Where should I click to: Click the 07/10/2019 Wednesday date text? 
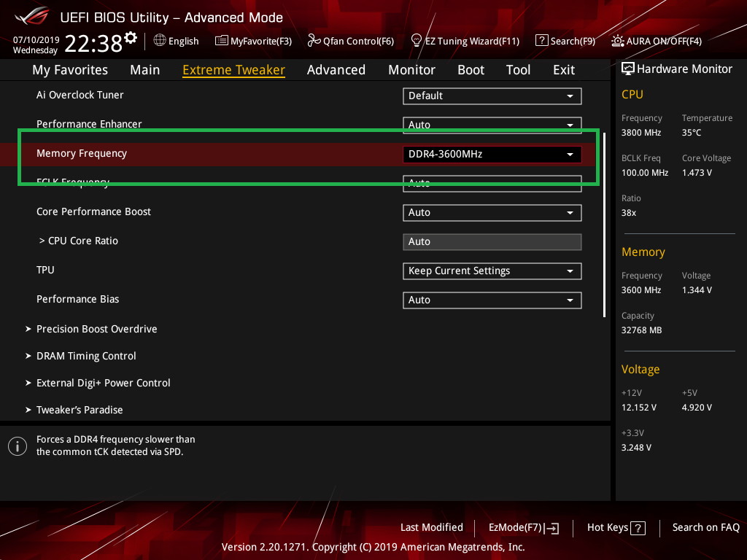click(36, 45)
